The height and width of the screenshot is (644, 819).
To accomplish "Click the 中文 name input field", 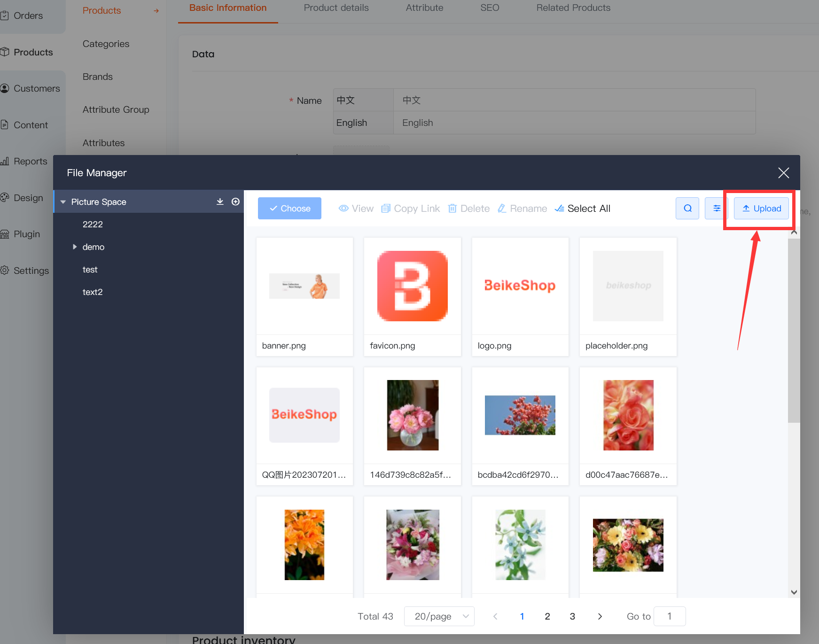I will [x=574, y=100].
